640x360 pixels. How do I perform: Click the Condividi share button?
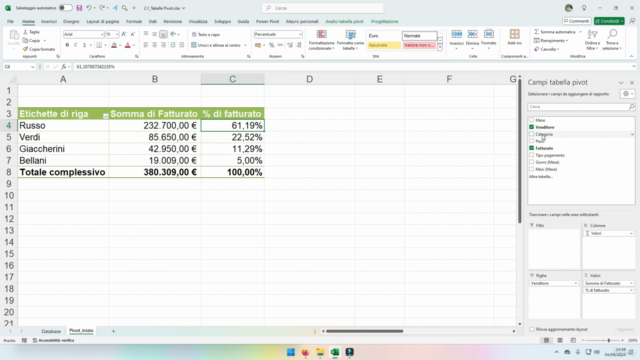[609, 21]
